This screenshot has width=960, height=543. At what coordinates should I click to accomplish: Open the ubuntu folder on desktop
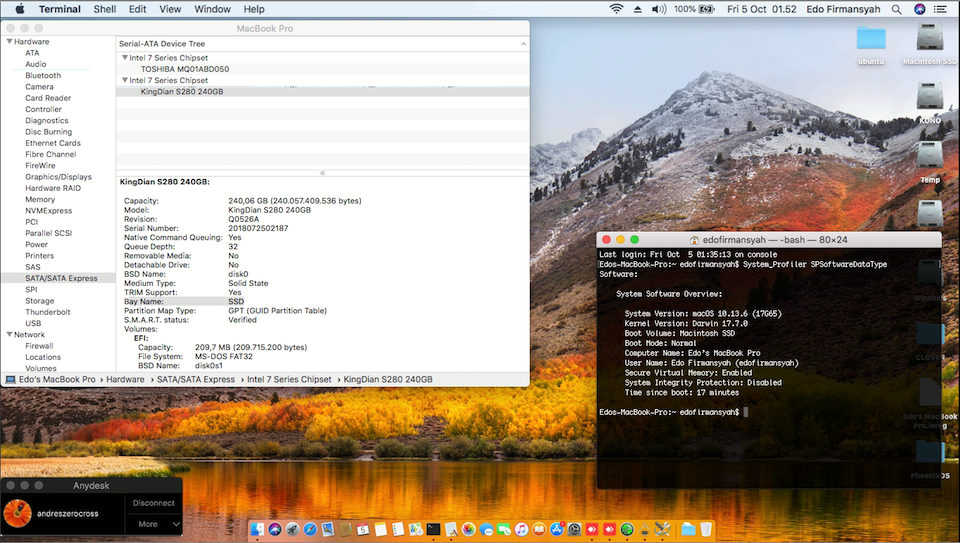click(x=871, y=39)
